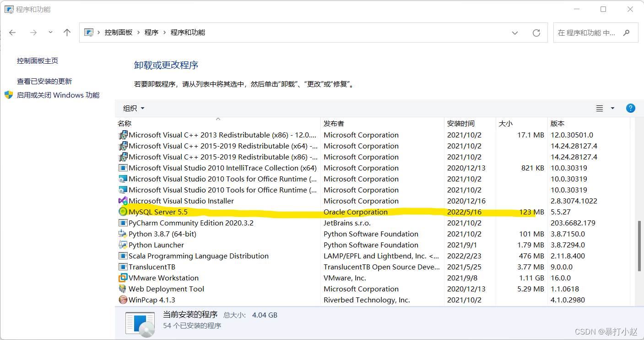The height and width of the screenshot is (340, 644).
Task: Go back with the left arrow button
Action: [12, 33]
